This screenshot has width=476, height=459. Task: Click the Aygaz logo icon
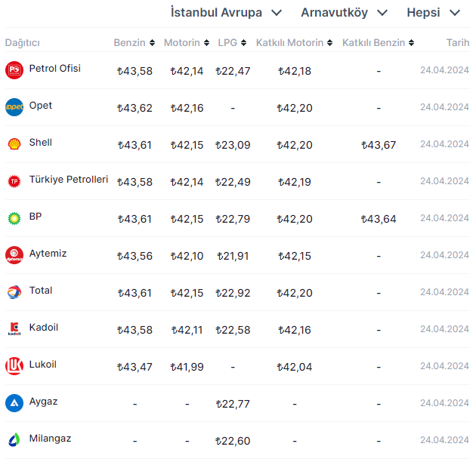[x=14, y=403]
